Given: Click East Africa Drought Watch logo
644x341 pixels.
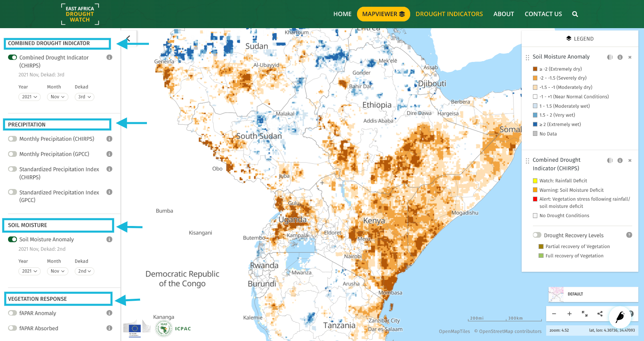Looking at the screenshot, I should click(x=80, y=14).
